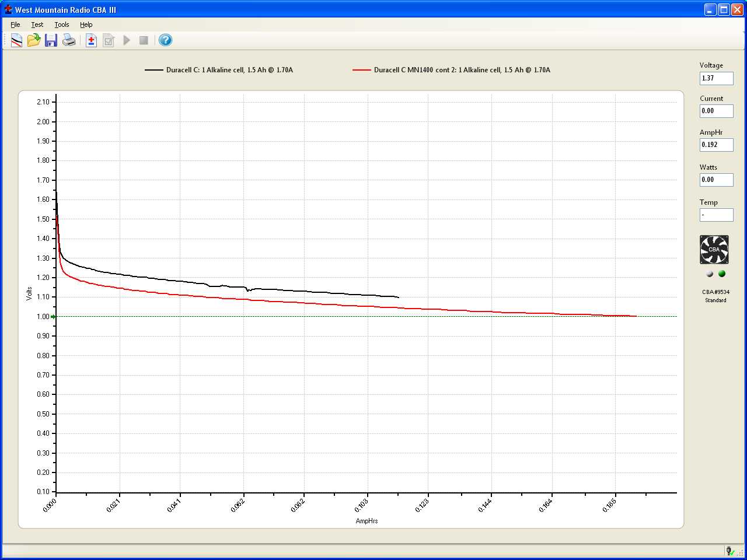The height and width of the screenshot is (560, 747).
Task: Open help with the blue question mark icon
Action: [165, 40]
